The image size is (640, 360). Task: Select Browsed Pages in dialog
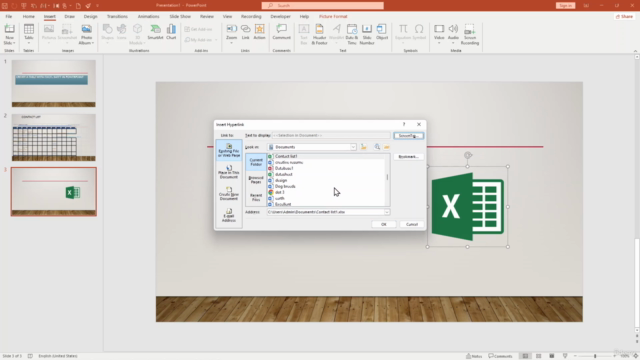[x=256, y=180]
